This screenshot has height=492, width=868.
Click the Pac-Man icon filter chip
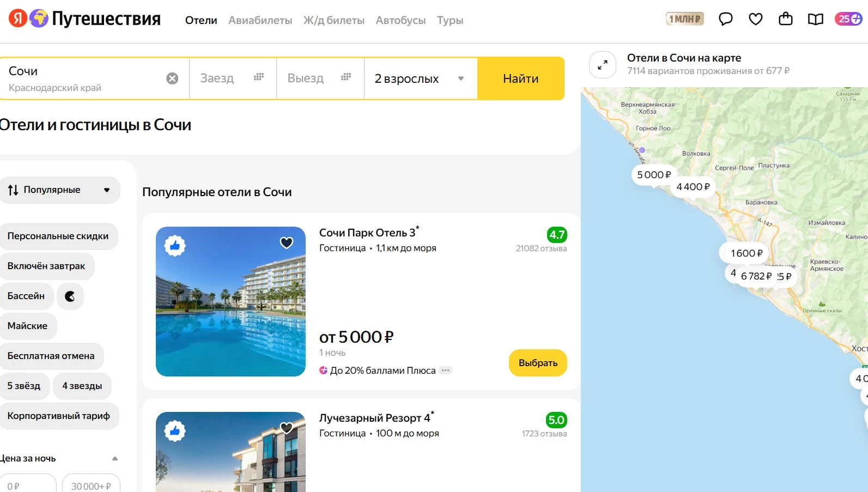click(70, 296)
